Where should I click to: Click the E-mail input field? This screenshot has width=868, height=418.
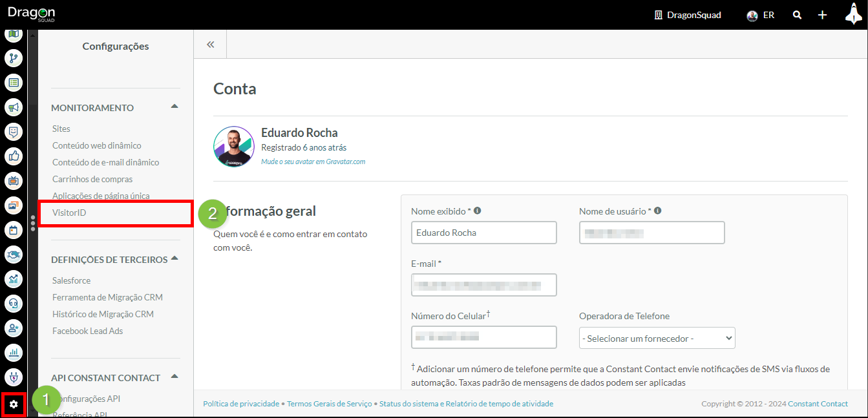pyautogui.click(x=484, y=285)
